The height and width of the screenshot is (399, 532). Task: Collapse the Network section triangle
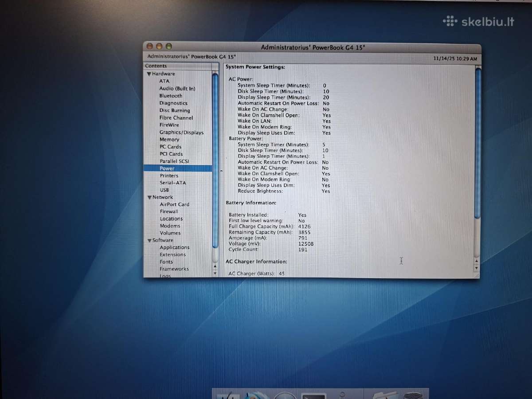149,197
